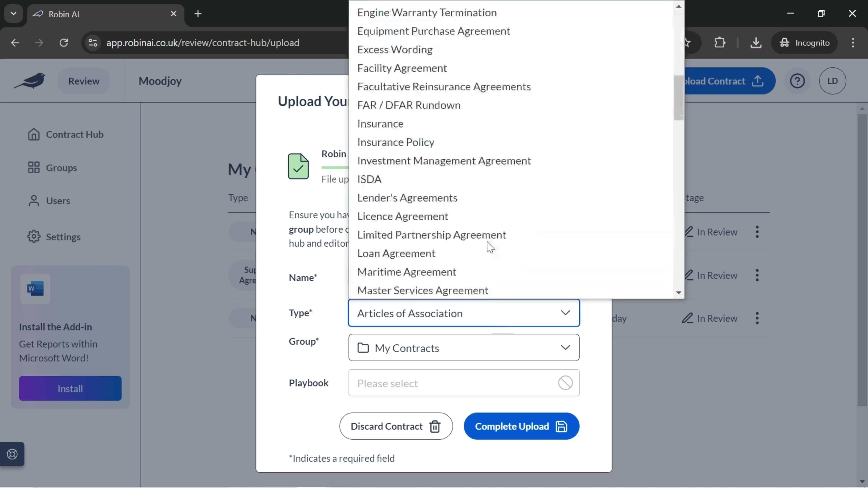Navigate to Groups section
868x488 pixels.
(x=61, y=167)
